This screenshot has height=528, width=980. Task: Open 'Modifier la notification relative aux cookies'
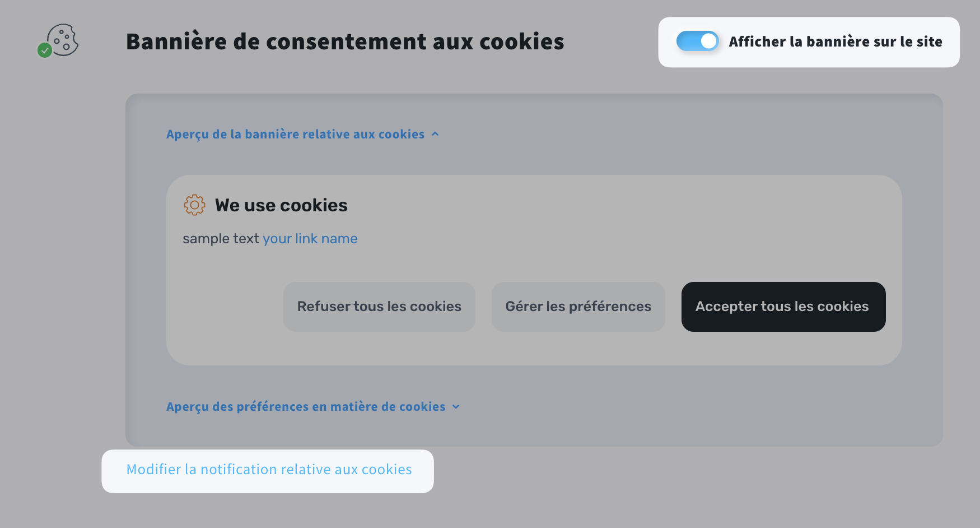pyautogui.click(x=268, y=470)
